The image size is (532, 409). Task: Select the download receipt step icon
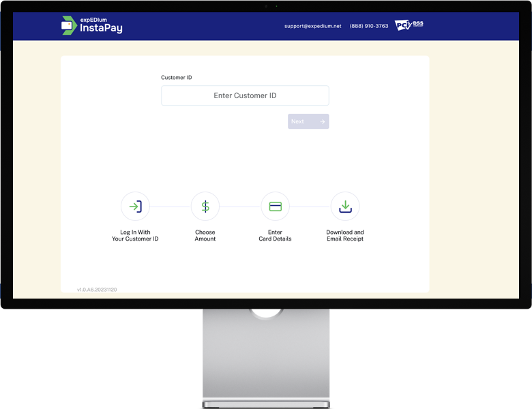click(345, 206)
